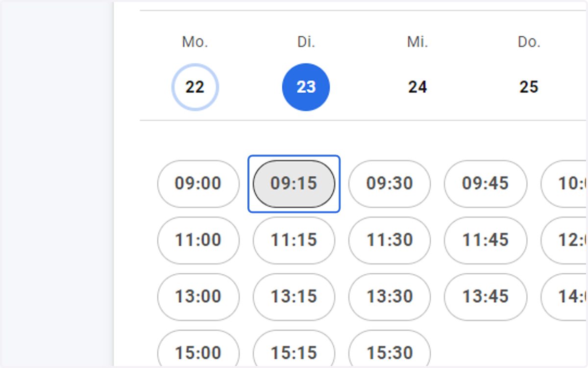Select Monday the 22nd
The width and height of the screenshot is (588, 368).
[195, 87]
